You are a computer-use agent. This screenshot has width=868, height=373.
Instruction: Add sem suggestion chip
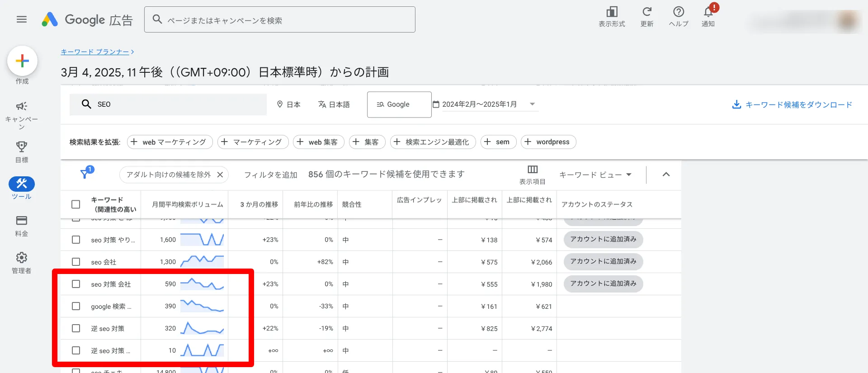(498, 142)
